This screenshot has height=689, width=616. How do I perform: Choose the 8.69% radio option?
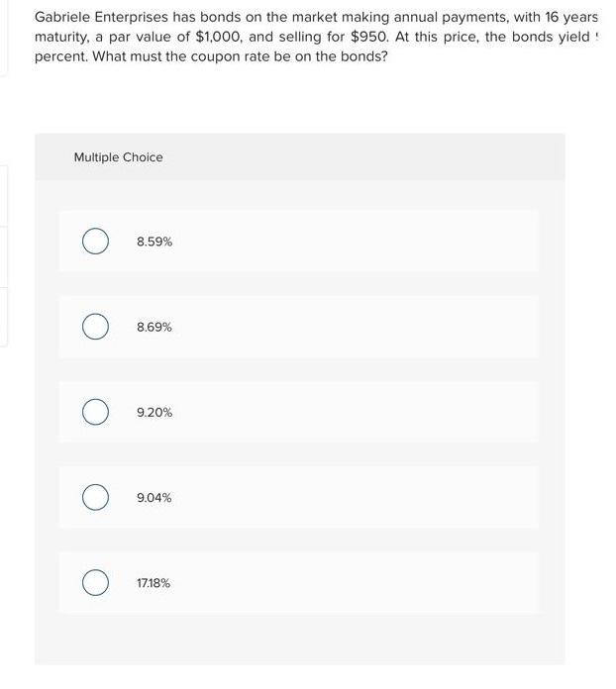95,327
